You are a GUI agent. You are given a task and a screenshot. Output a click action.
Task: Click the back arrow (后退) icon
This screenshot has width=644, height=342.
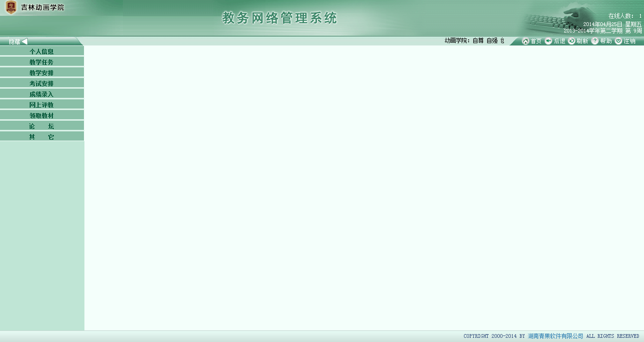pyautogui.click(x=548, y=41)
